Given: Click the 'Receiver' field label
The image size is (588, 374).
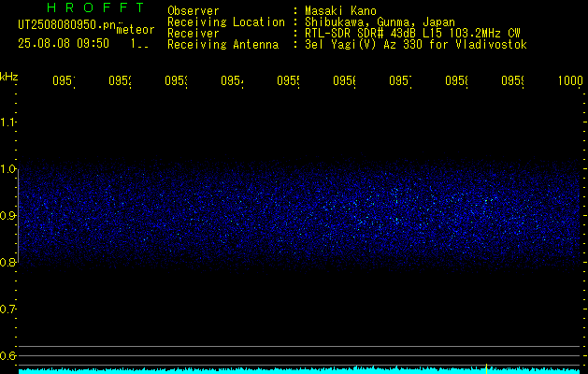Looking at the screenshot, I should pos(194,34).
